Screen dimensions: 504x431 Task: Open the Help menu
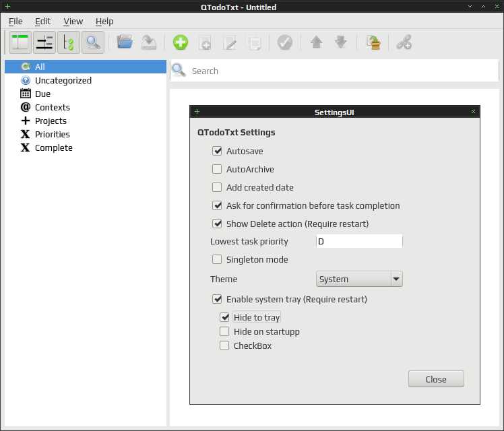coord(104,22)
